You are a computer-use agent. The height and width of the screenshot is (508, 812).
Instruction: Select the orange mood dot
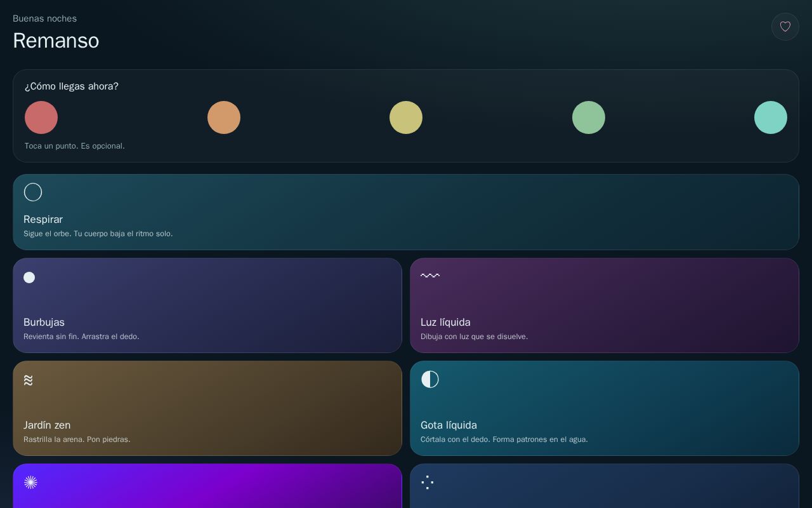pos(224,117)
